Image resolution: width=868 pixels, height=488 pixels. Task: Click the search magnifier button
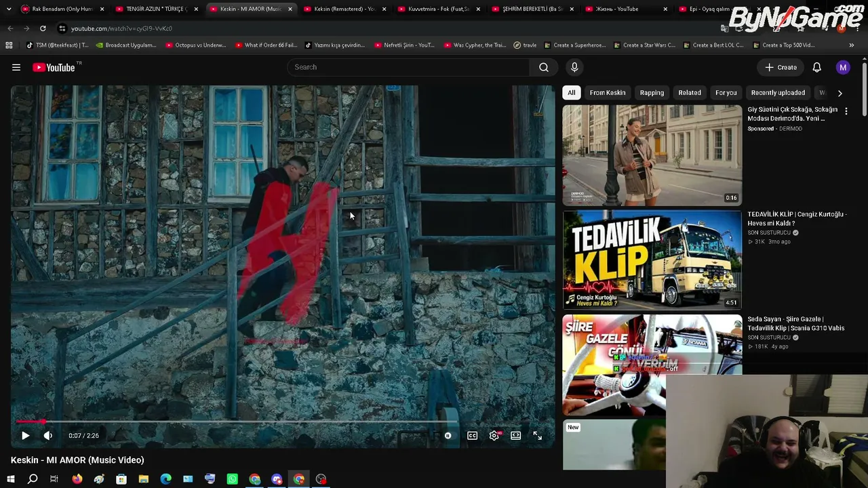click(x=544, y=67)
